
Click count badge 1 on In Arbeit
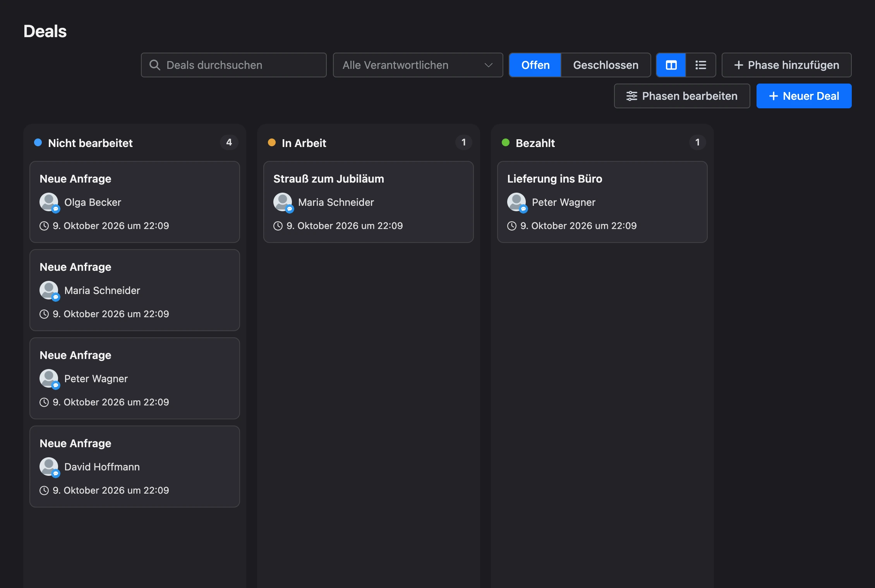tap(464, 142)
